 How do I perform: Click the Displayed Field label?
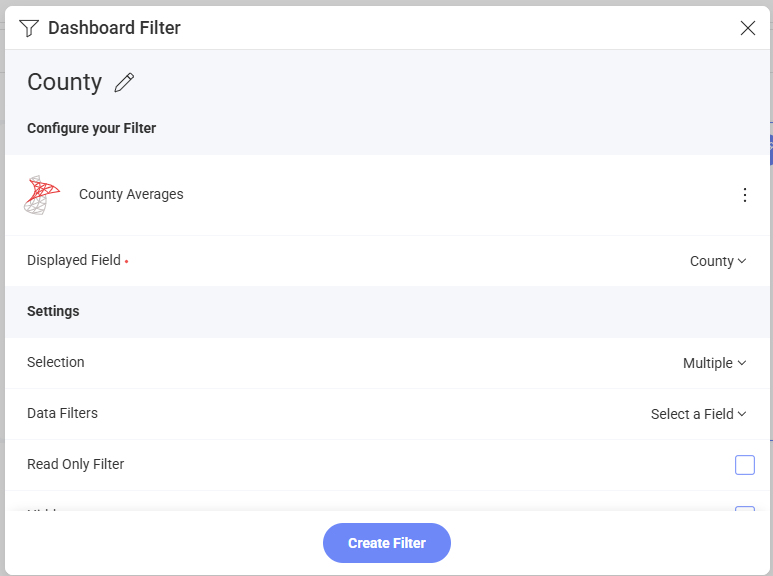[x=74, y=260]
